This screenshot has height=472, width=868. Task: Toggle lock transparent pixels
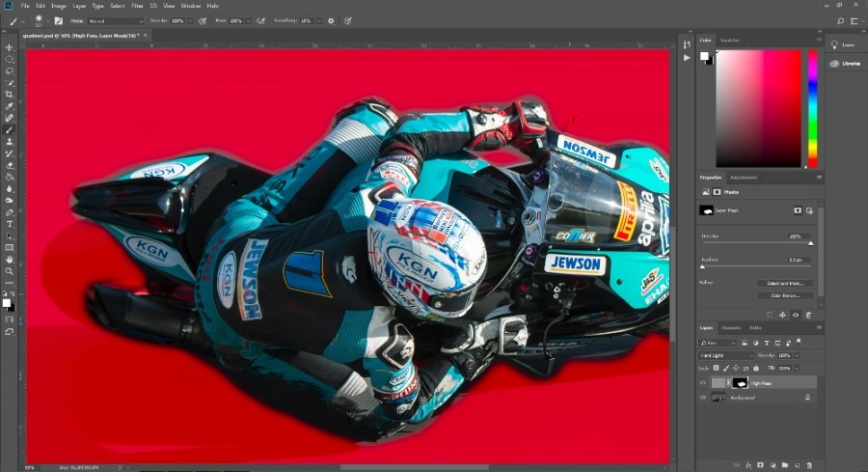tap(716, 368)
